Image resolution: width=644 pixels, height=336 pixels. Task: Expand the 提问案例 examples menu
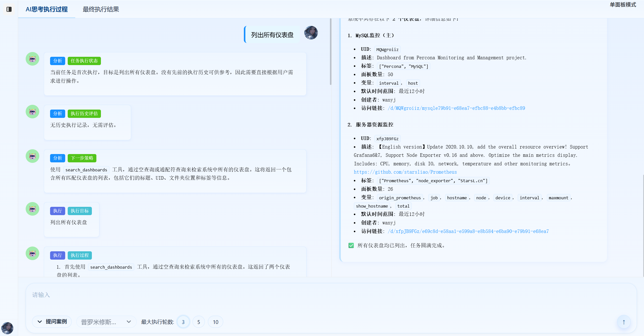[x=52, y=322]
